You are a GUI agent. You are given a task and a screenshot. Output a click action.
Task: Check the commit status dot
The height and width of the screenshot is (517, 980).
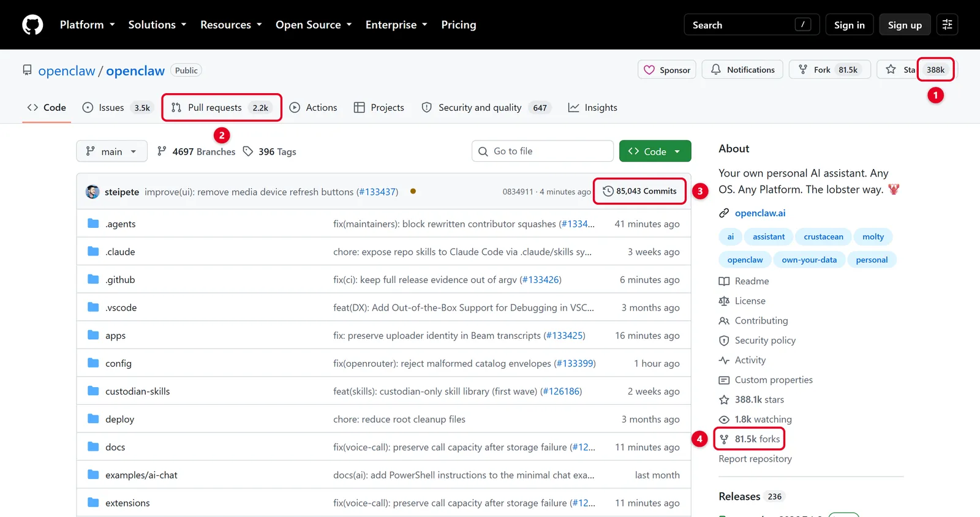pyautogui.click(x=413, y=191)
